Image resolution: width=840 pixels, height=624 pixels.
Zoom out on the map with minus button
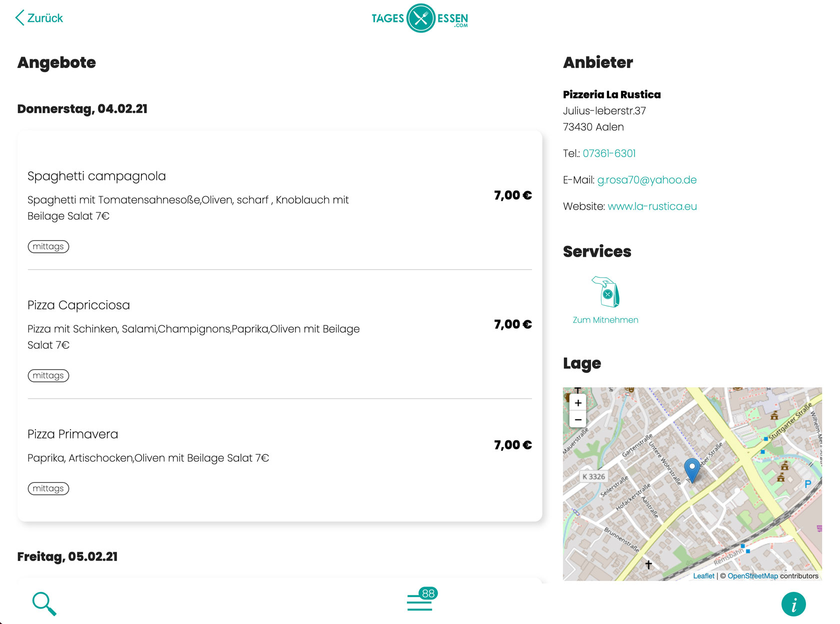[x=578, y=419]
